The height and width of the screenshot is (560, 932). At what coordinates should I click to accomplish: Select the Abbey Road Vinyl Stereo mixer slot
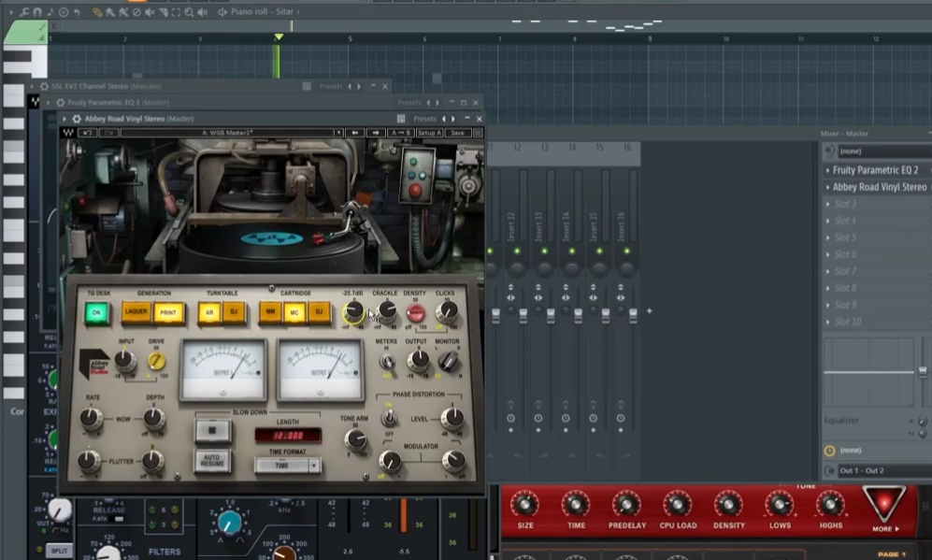pos(879,187)
